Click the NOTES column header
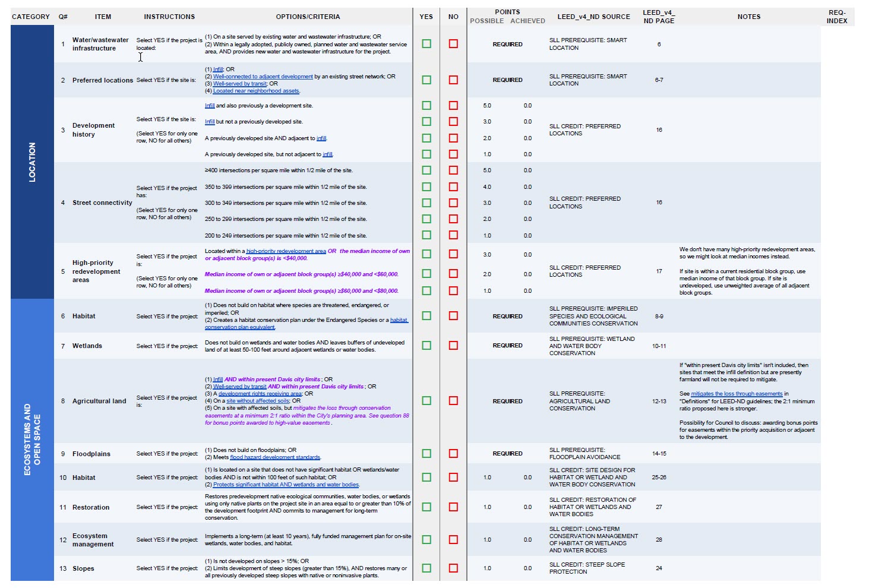The image size is (869, 588). [748, 17]
